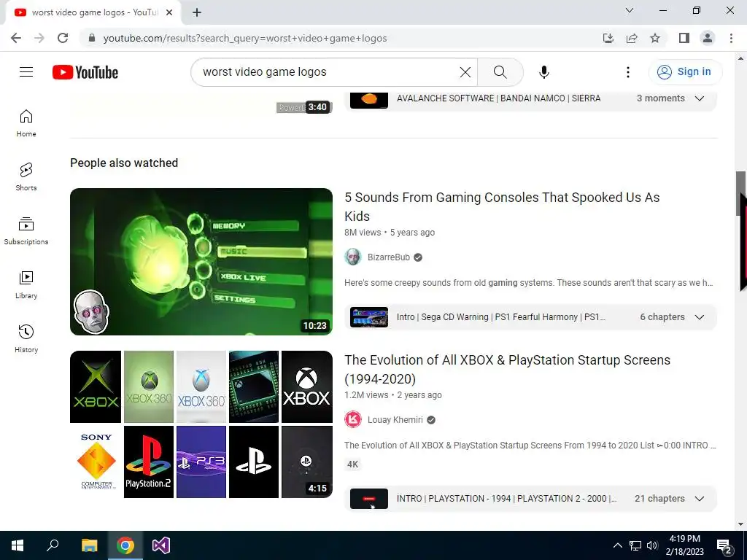
Task: Open the volume tray icon
Action: 652,545
